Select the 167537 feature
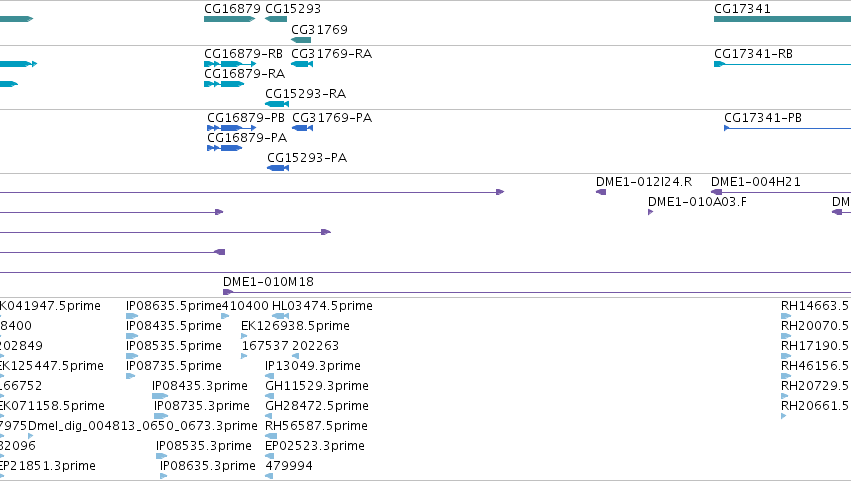Viewport: 851px width, 481px height. click(244, 356)
